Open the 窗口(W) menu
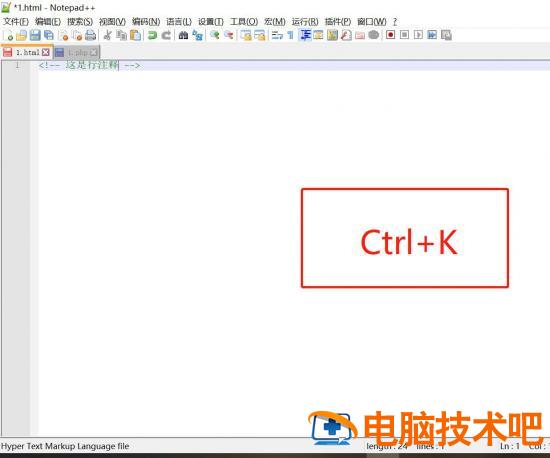The image size is (550, 458). [371, 22]
